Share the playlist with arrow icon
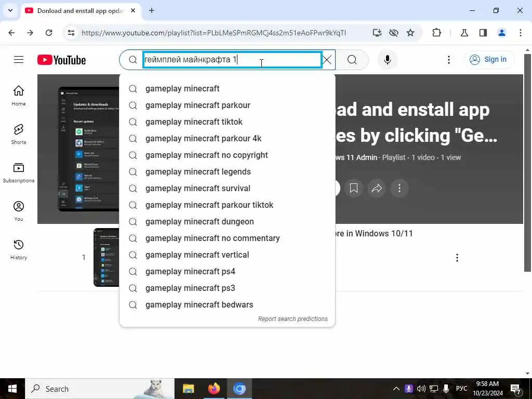This screenshot has width=532, height=399. pyautogui.click(x=377, y=188)
